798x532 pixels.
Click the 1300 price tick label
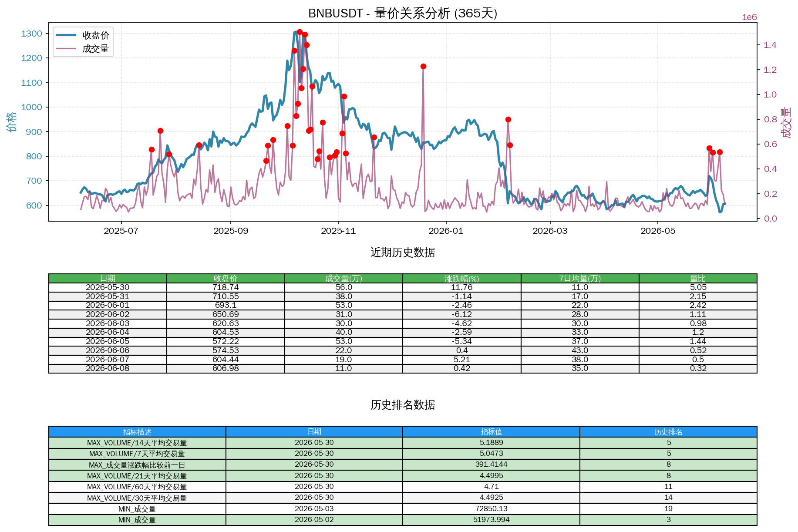32,34
